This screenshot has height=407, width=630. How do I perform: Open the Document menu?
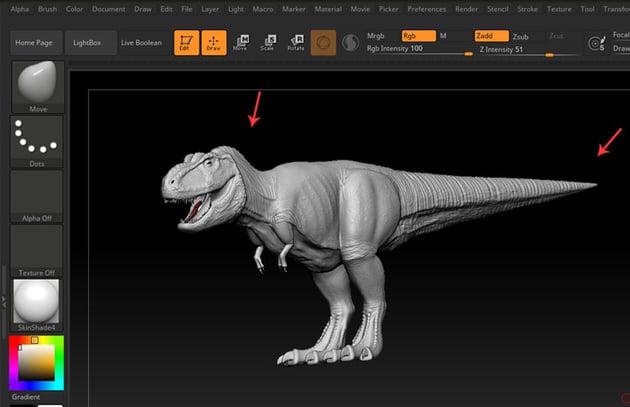[108, 9]
